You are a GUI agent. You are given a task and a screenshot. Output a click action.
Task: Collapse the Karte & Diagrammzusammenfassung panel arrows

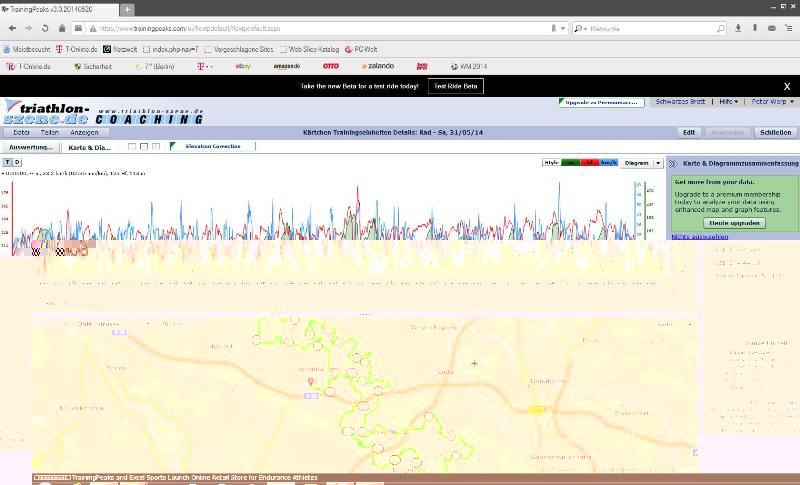(x=672, y=162)
